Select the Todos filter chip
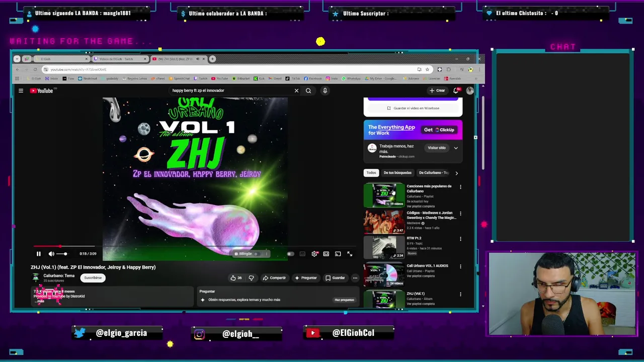 tap(371, 173)
